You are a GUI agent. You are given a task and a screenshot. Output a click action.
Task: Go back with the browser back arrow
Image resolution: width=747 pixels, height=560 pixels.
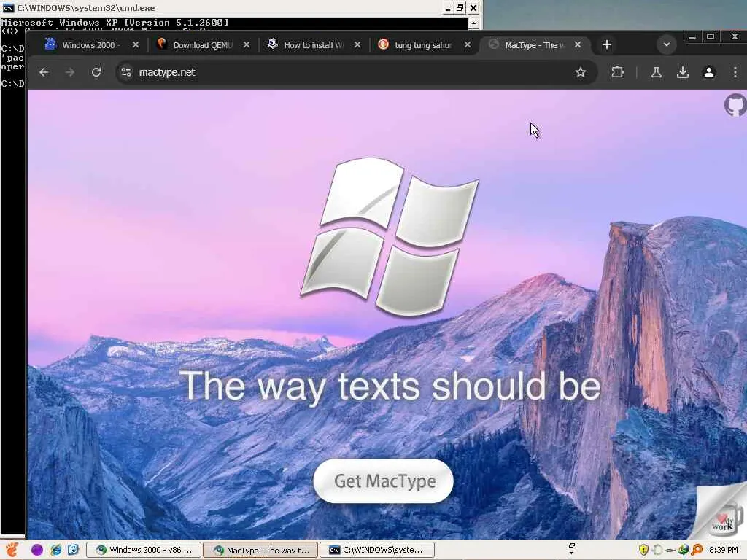[x=44, y=72]
